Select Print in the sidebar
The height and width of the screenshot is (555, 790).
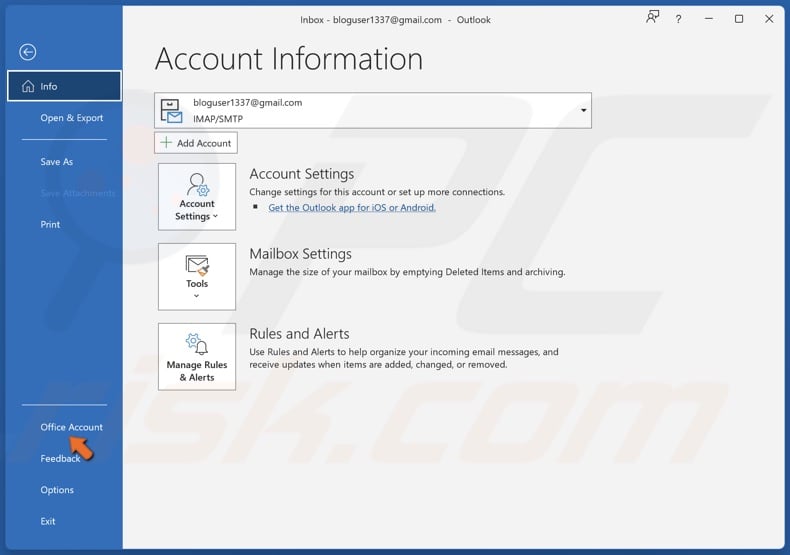[x=50, y=225]
